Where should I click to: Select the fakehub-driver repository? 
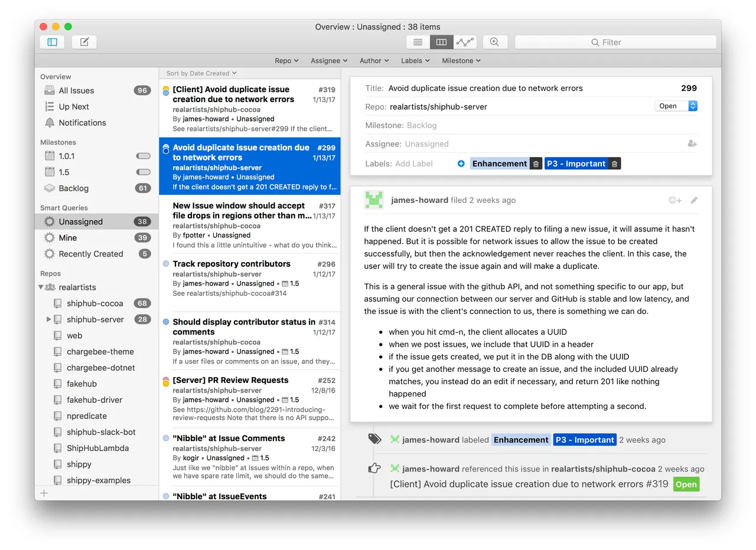[97, 400]
